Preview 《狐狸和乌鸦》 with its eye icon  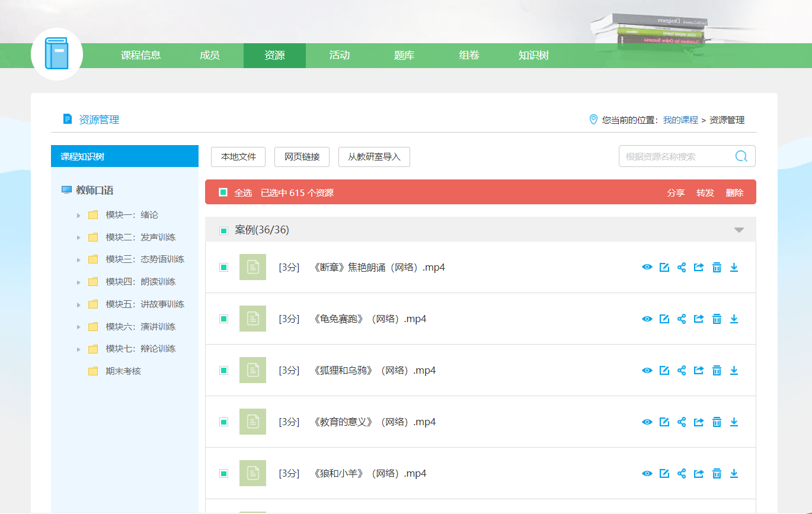click(647, 370)
